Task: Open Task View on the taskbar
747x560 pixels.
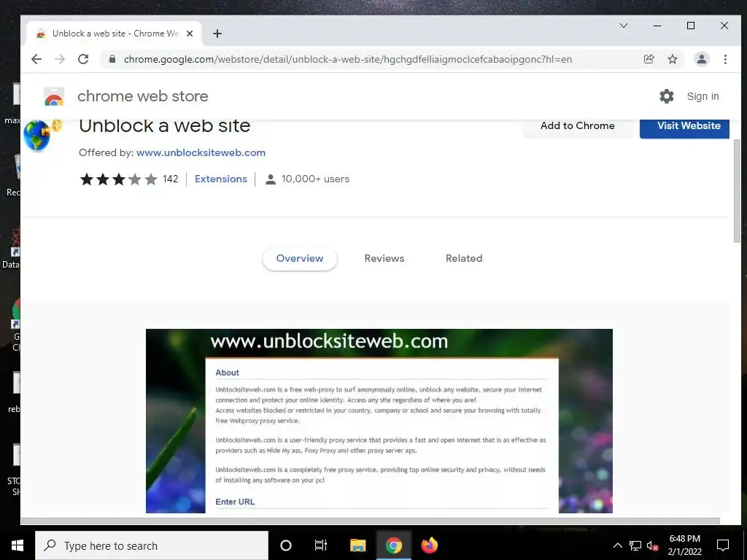Action: coord(321,545)
